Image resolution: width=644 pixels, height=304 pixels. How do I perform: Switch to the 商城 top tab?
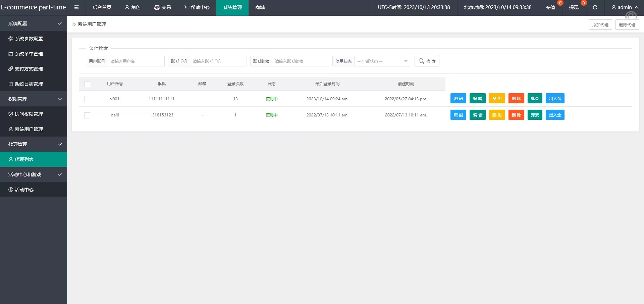[x=260, y=7]
